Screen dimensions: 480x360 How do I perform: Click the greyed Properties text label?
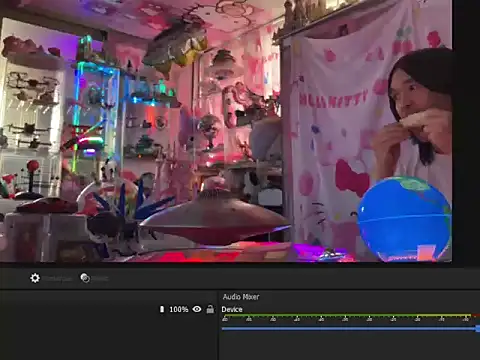point(58,278)
